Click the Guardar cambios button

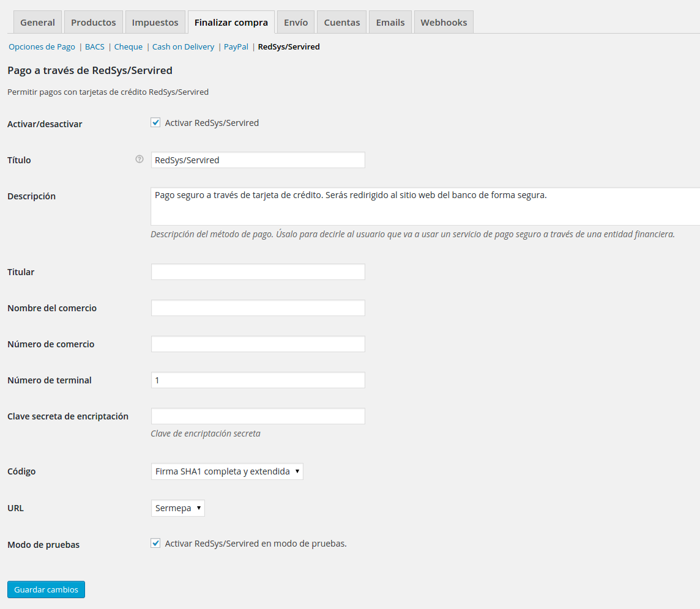pos(46,589)
